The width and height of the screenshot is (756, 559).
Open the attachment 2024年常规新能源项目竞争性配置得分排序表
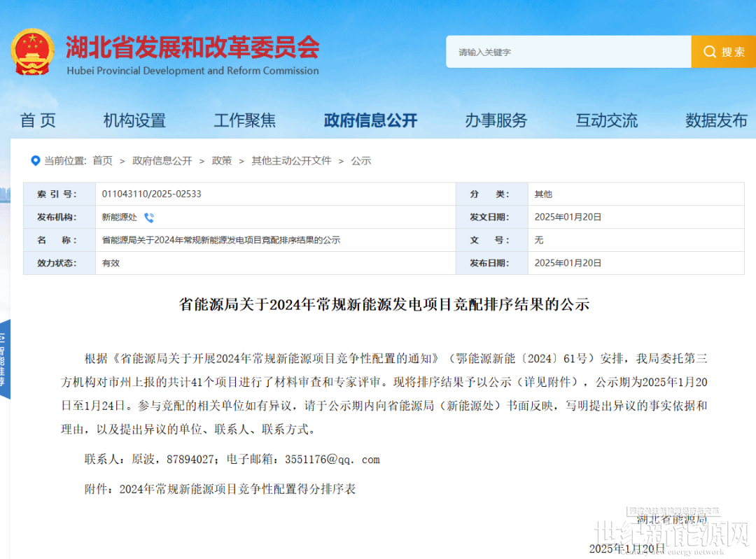[x=238, y=489]
